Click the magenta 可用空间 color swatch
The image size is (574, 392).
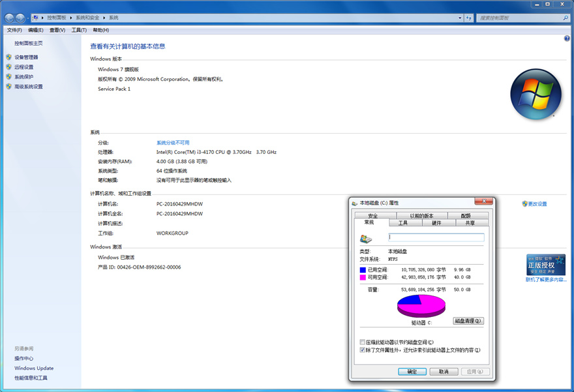363,277
